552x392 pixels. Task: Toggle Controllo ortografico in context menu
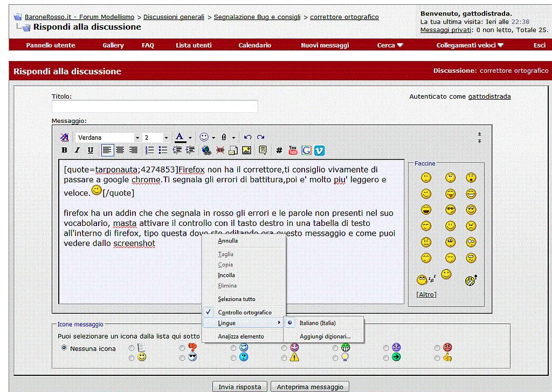coord(244,312)
